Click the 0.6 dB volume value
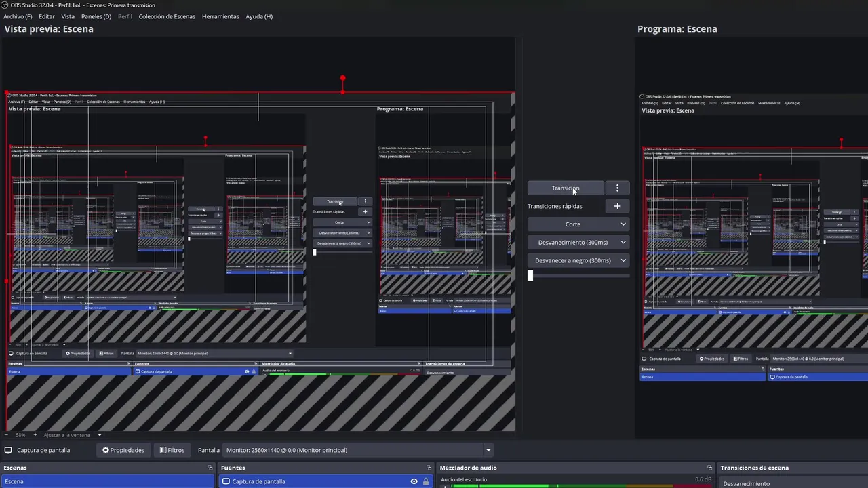This screenshot has width=868, height=488. pos(703,479)
